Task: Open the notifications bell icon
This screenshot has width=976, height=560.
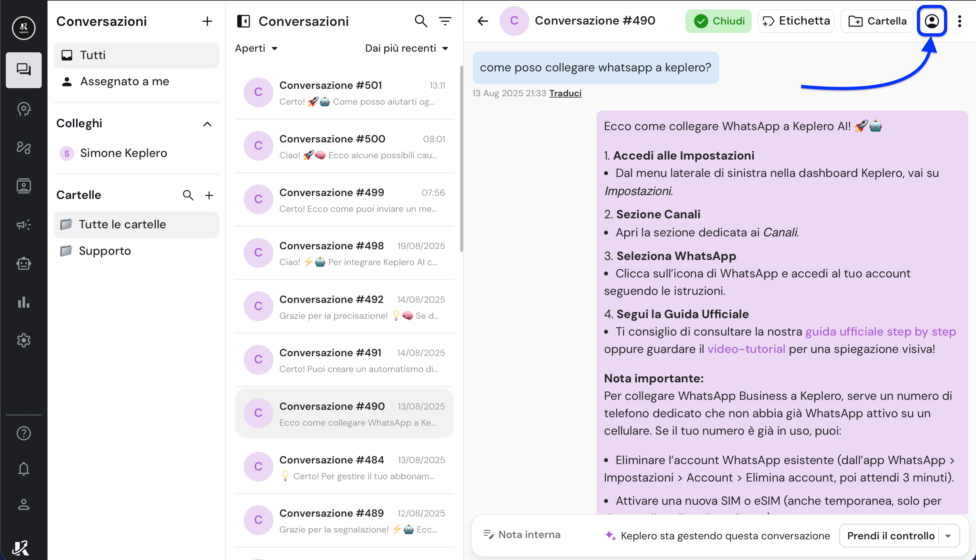Action: pos(24,469)
